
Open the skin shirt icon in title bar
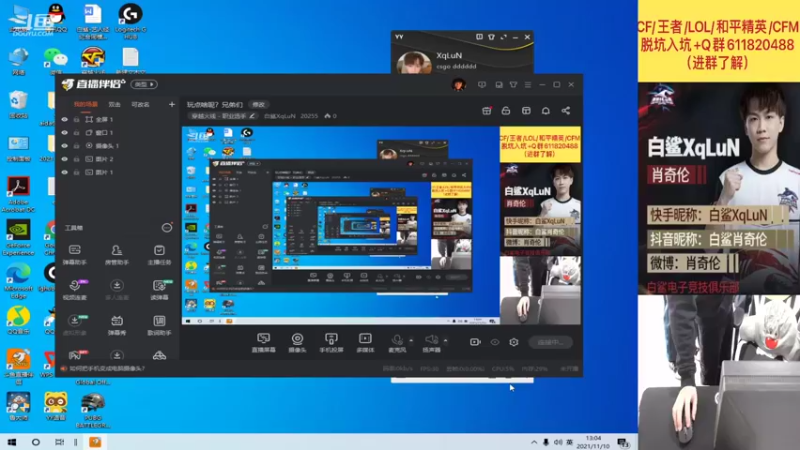point(513,85)
